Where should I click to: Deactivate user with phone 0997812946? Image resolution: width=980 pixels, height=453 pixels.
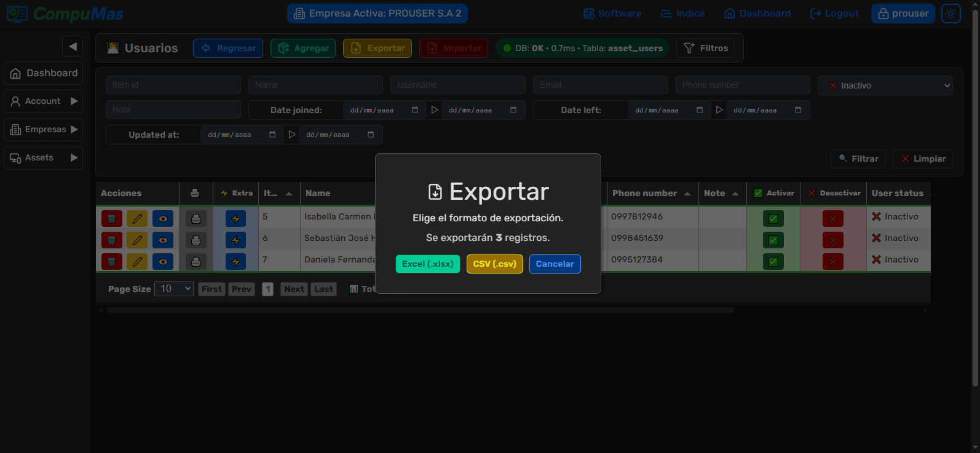[833, 218]
